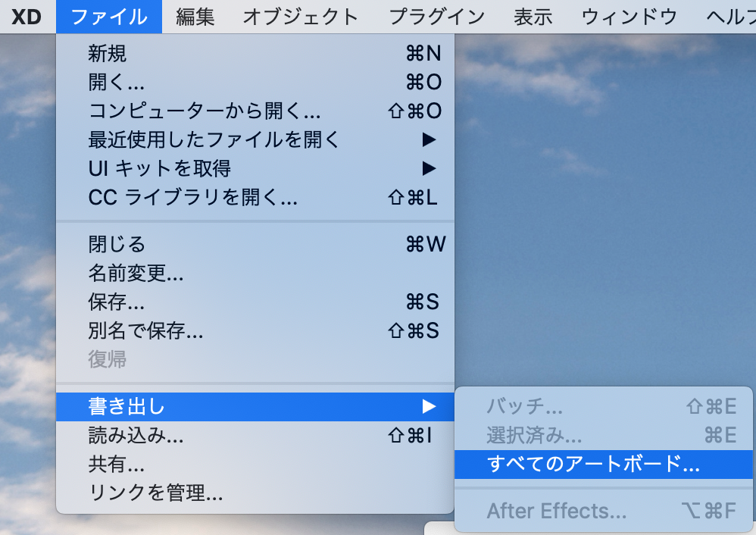The width and height of the screenshot is (756, 535).
Task: Select 共有... menu entry
Action: [x=255, y=465]
